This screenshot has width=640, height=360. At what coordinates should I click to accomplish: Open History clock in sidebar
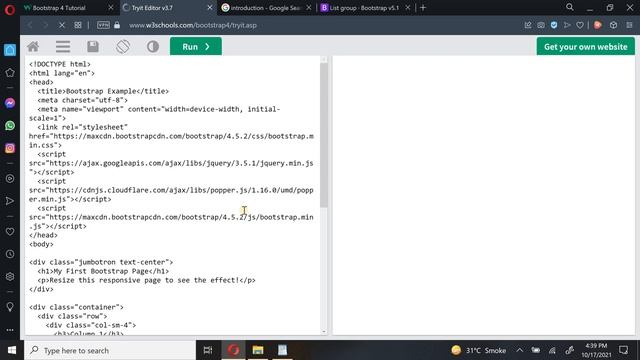tap(10, 254)
